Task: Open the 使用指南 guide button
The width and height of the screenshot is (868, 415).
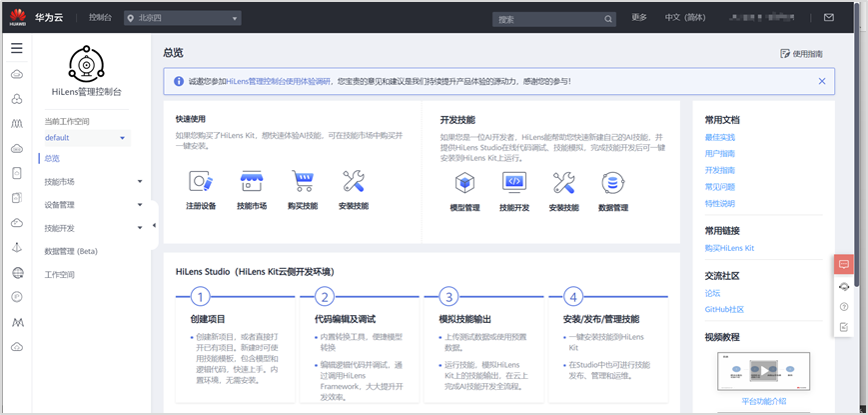Action: tap(801, 54)
